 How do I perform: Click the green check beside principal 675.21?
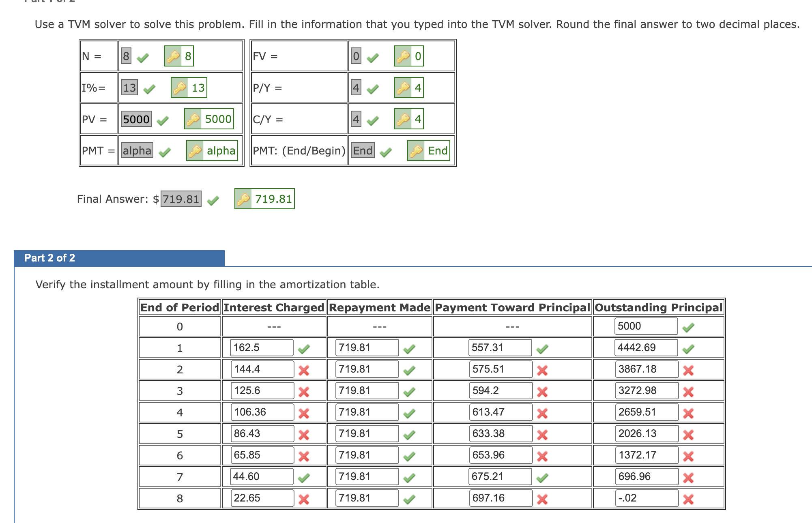pyautogui.click(x=542, y=478)
